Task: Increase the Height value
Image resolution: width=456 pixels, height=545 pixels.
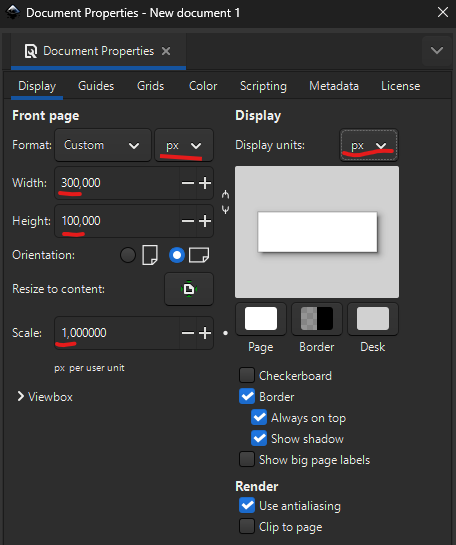Action: coord(205,221)
